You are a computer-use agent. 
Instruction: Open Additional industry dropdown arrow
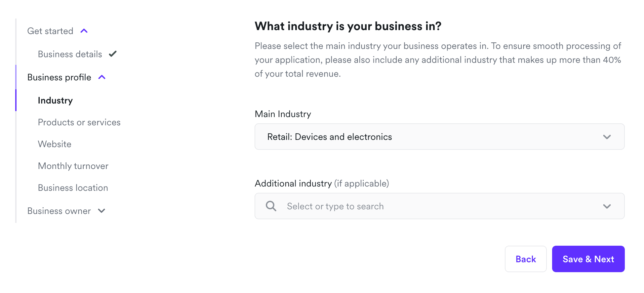(607, 206)
